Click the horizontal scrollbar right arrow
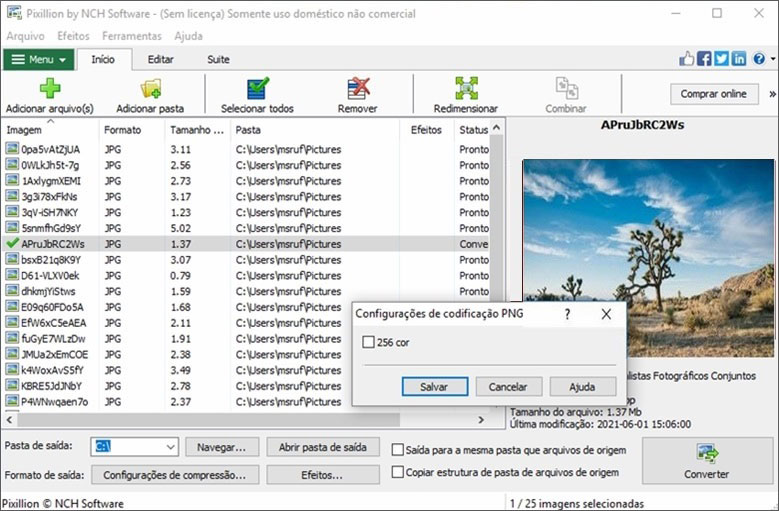This screenshot has width=779, height=511. pos(481,420)
